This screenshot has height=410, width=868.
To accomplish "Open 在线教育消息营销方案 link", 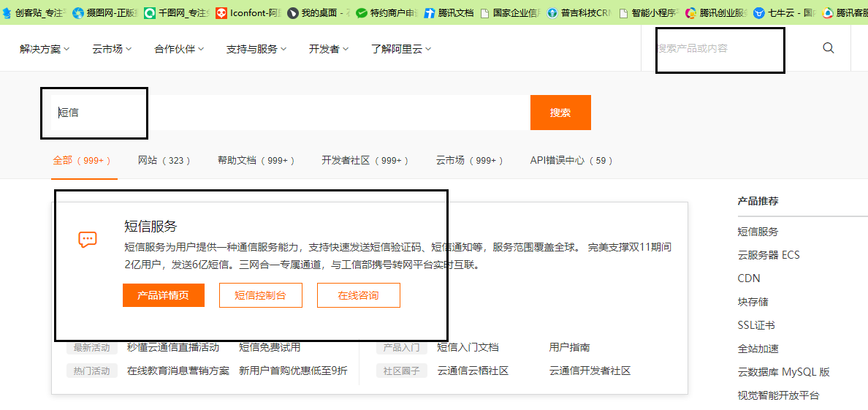I will coord(178,371).
